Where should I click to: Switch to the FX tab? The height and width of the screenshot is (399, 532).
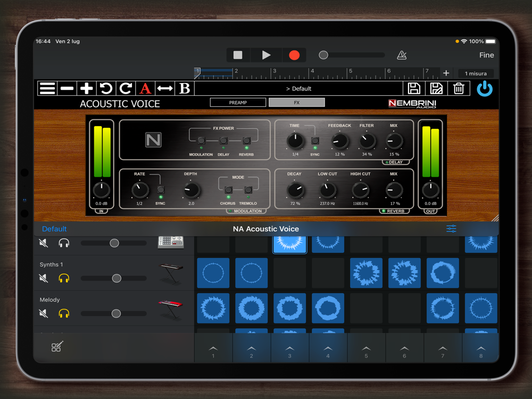tap(296, 103)
